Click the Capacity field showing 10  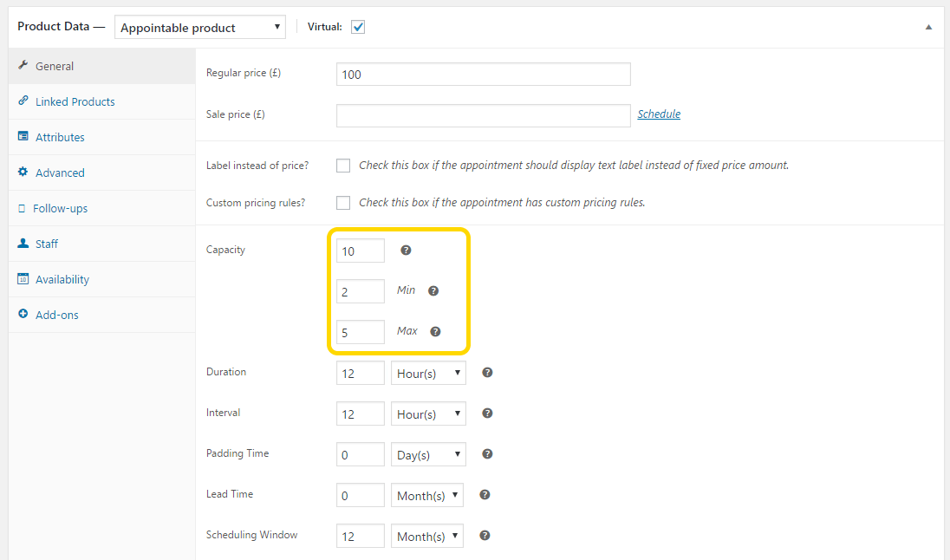[361, 251]
